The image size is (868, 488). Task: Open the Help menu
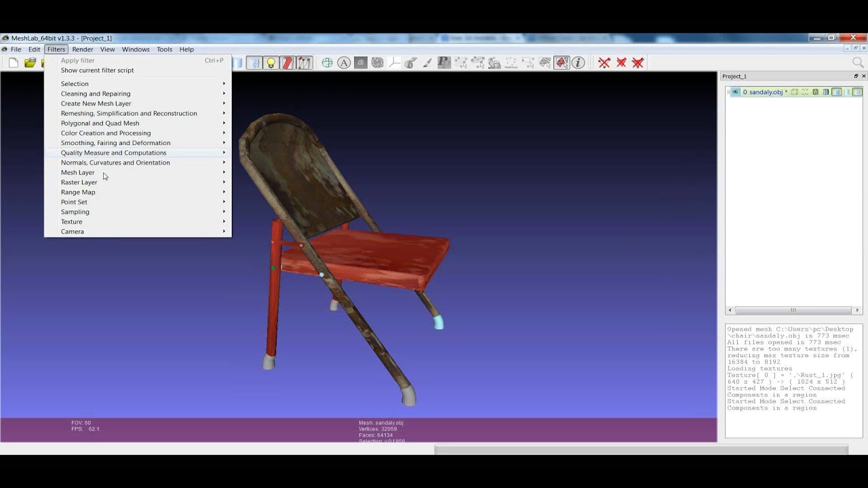[x=186, y=49]
